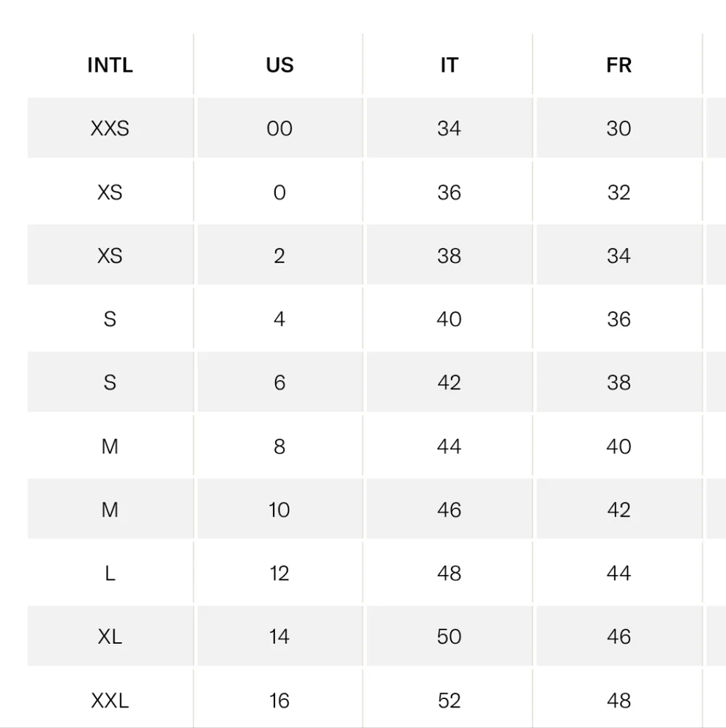Click the XXL size cell
Screen dimensions: 726x728
(x=110, y=700)
